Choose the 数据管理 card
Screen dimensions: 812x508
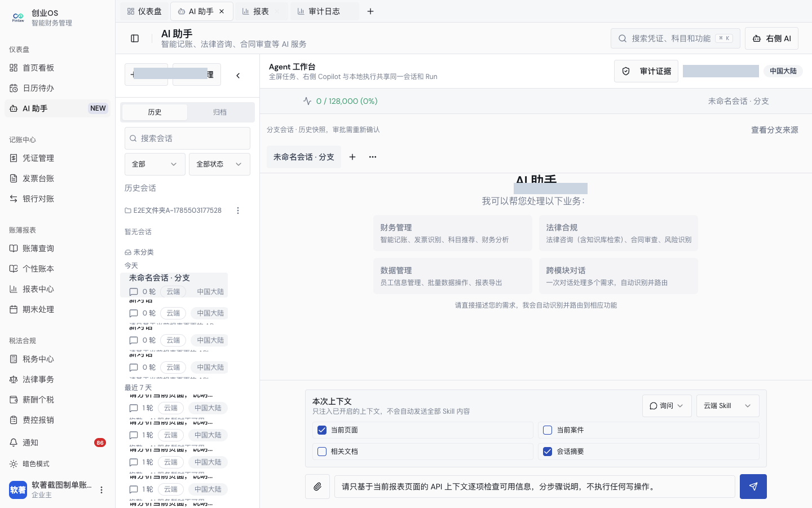tap(453, 276)
